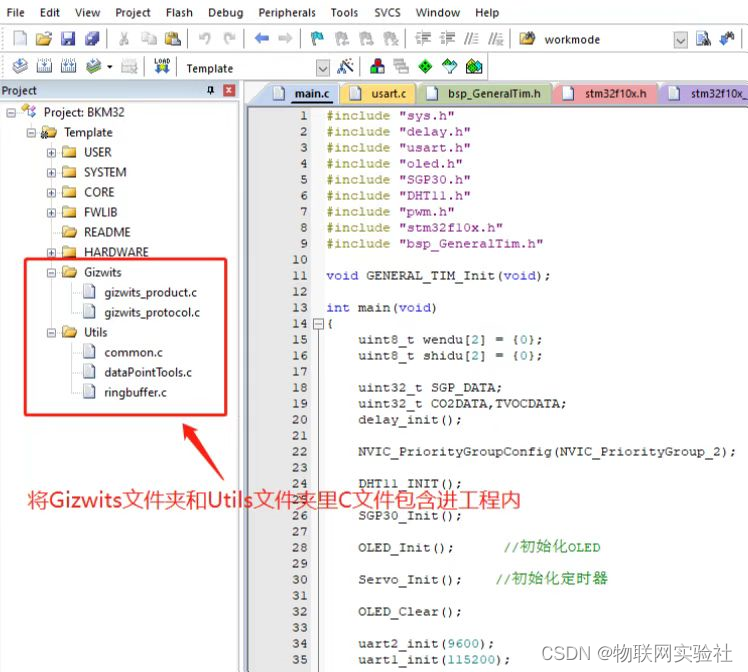Click the Manage Project Items colored boxes icon

tap(378, 67)
